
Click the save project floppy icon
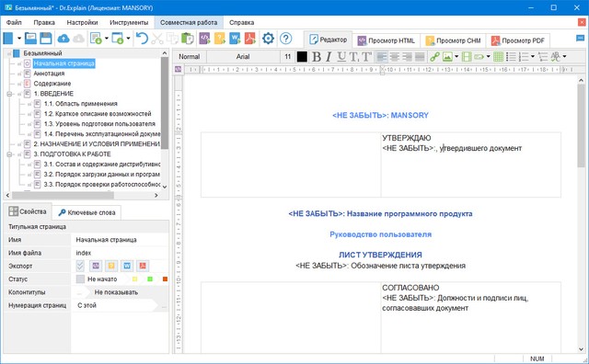(46, 39)
